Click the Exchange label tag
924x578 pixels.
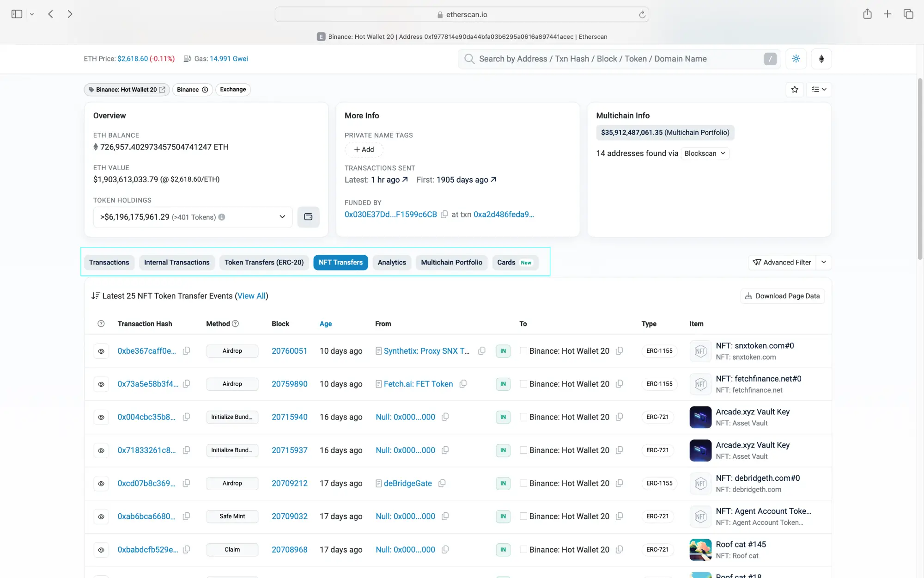(233, 89)
